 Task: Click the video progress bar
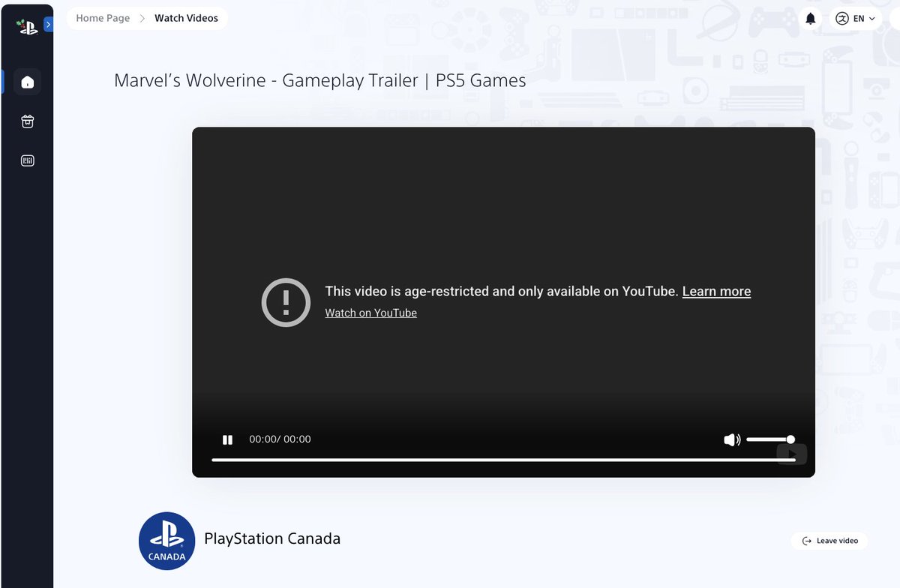pos(503,460)
